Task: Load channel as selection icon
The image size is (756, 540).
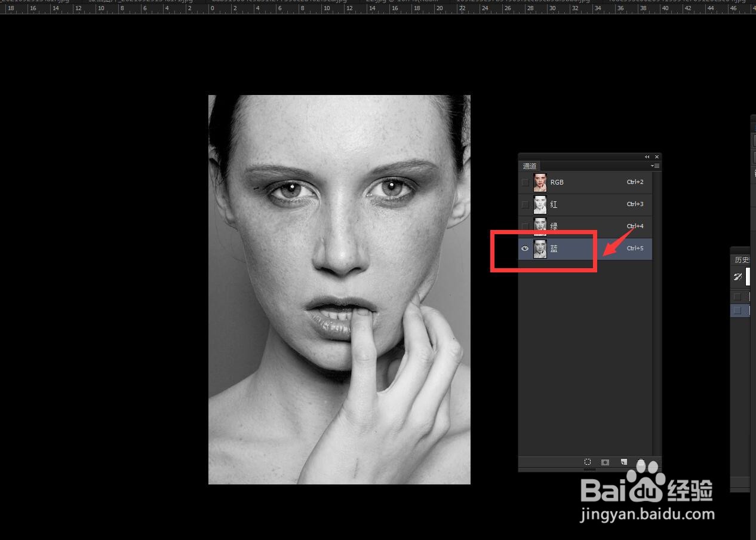Action: [588, 462]
